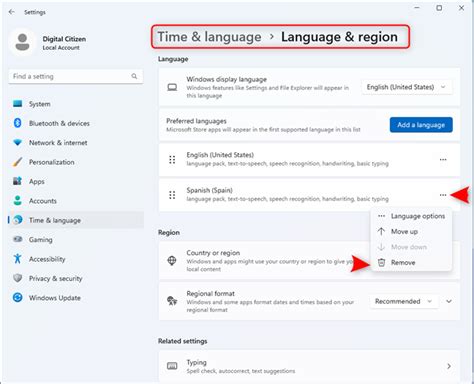
Task: Select the Bluetooth & devices icon
Action: point(18,123)
